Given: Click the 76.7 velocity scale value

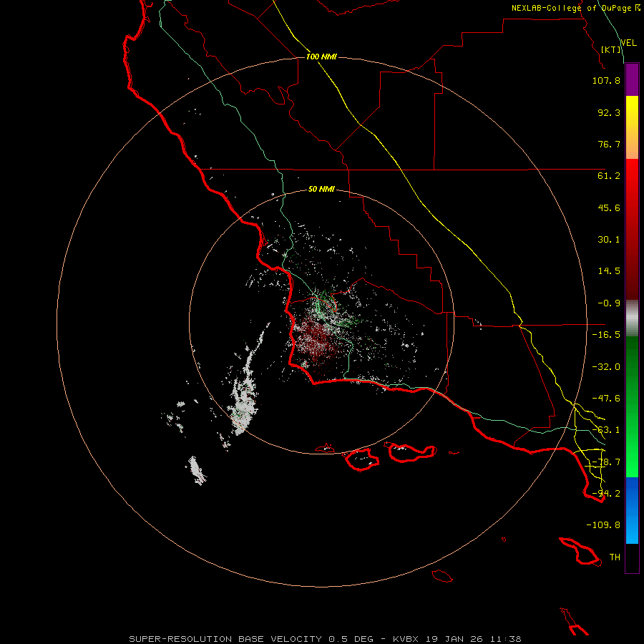Looking at the screenshot, I should pos(609,144).
